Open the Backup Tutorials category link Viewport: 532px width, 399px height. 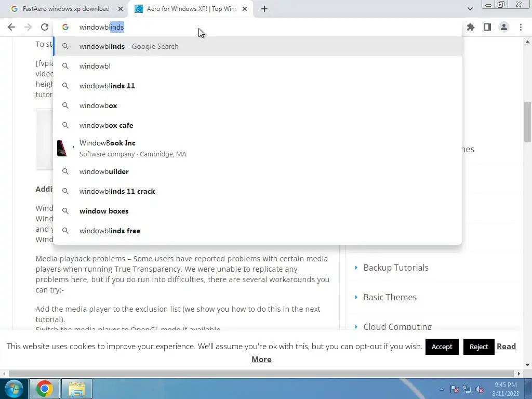[395, 268]
